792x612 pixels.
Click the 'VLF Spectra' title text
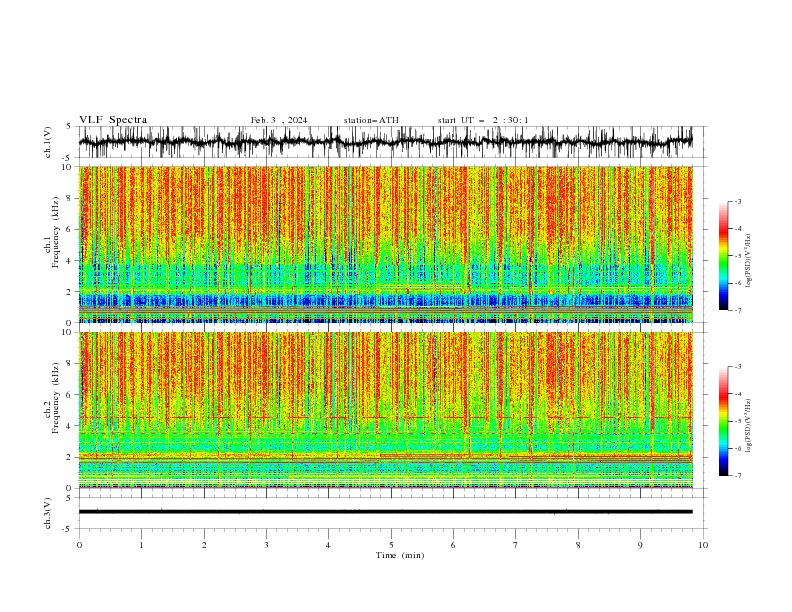[x=113, y=120]
